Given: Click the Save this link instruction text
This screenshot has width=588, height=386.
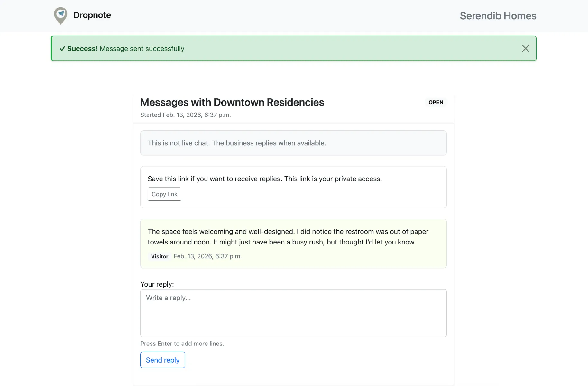Looking at the screenshot, I should 264,179.
